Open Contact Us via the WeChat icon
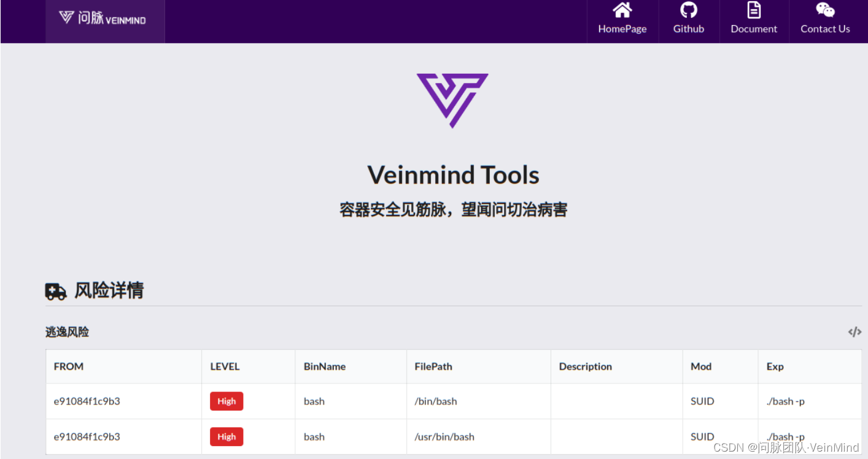This screenshot has height=459, width=868. pyautogui.click(x=824, y=10)
